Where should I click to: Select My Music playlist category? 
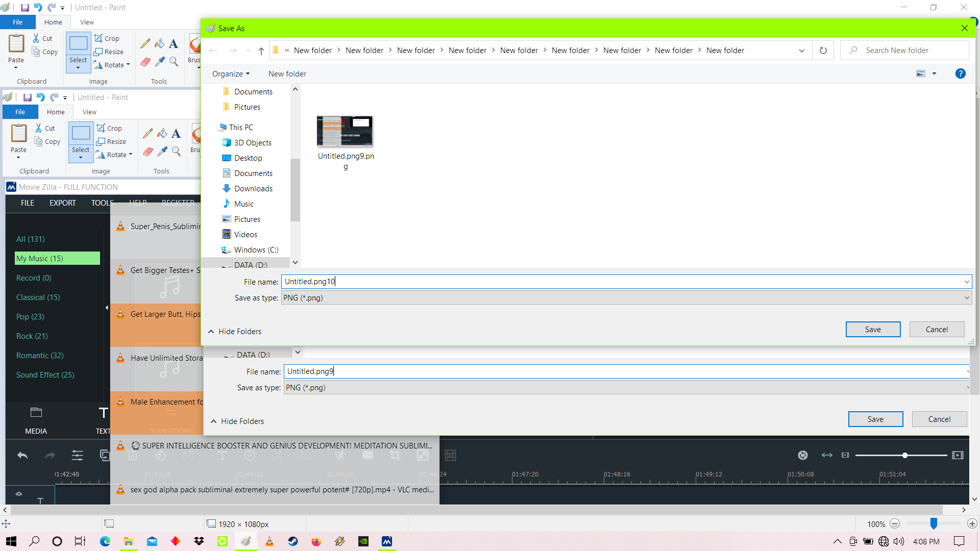[x=57, y=258]
